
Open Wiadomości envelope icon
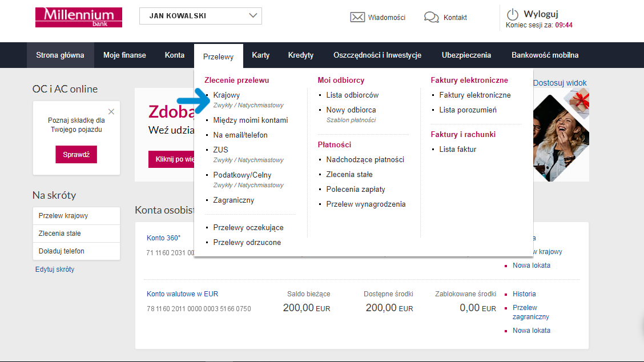click(357, 17)
